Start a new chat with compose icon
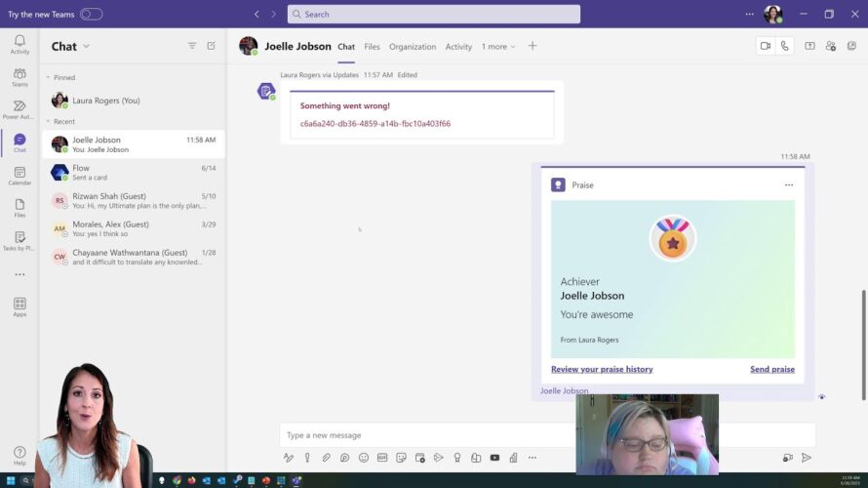This screenshot has width=868, height=488. [x=212, y=46]
